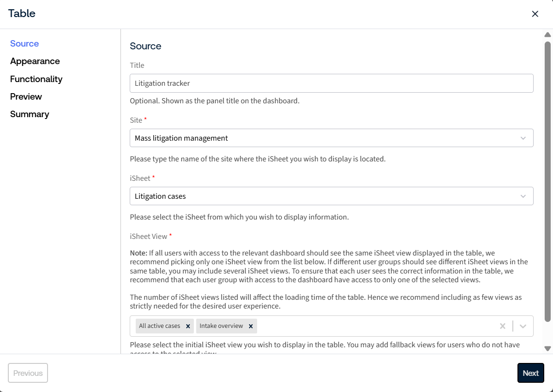
Task: Open the Functionality section
Action: 36,79
